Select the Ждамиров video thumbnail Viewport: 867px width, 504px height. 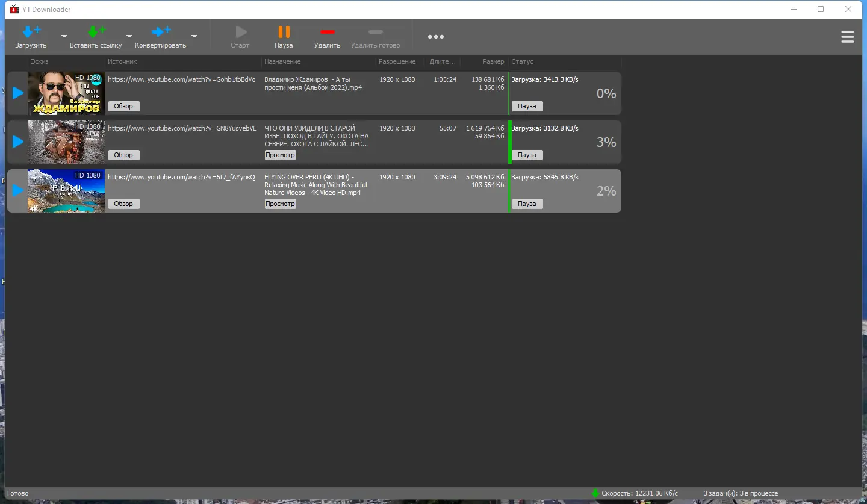[66, 93]
